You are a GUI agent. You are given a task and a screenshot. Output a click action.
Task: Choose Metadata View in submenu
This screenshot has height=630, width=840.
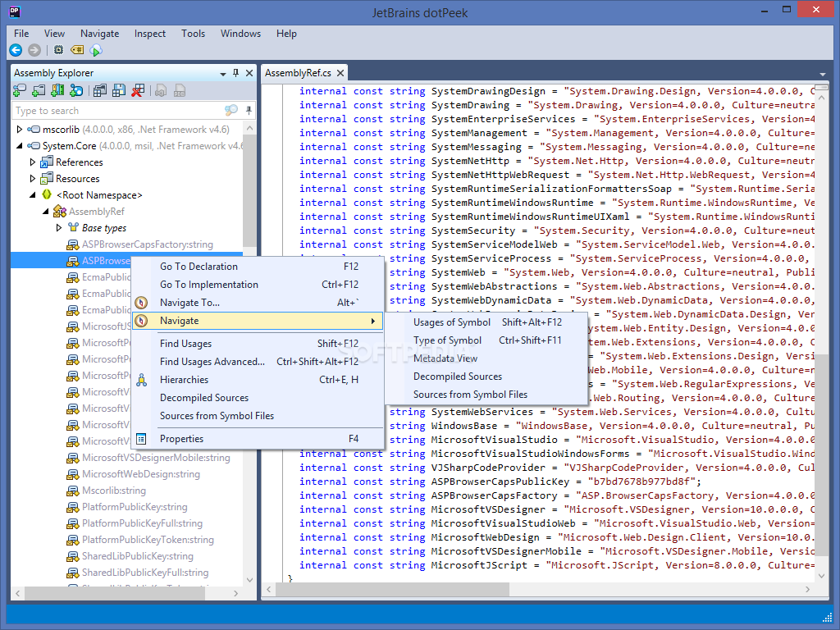[x=486, y=358]
